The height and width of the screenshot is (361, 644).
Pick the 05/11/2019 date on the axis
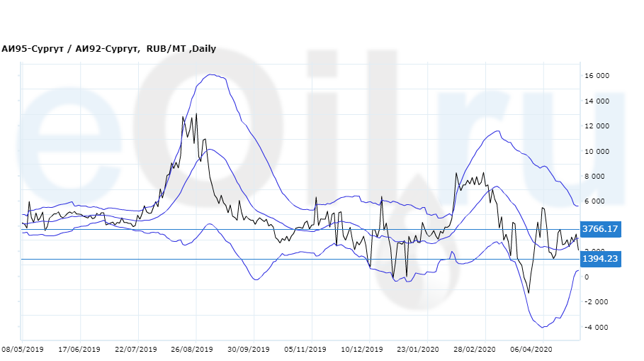pyautogui.click(x=305, y=350)
